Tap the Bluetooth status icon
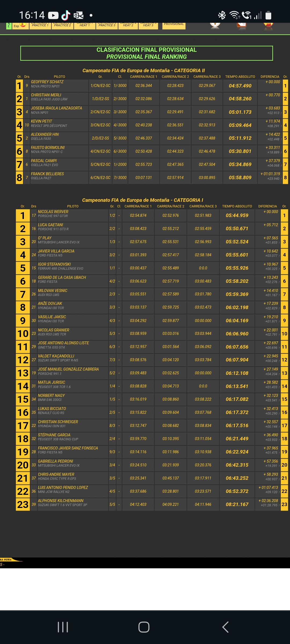The image size is (290, 644). 222,15
